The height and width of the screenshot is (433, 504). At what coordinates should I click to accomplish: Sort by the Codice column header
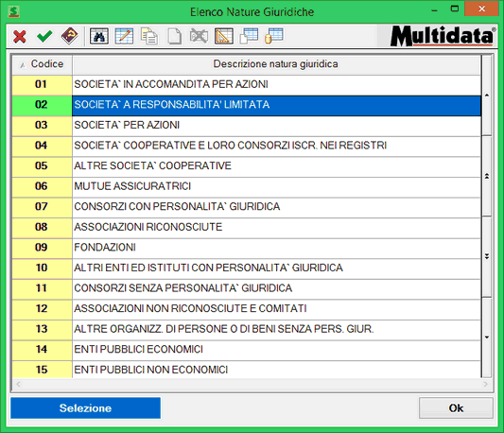point(43,64)
